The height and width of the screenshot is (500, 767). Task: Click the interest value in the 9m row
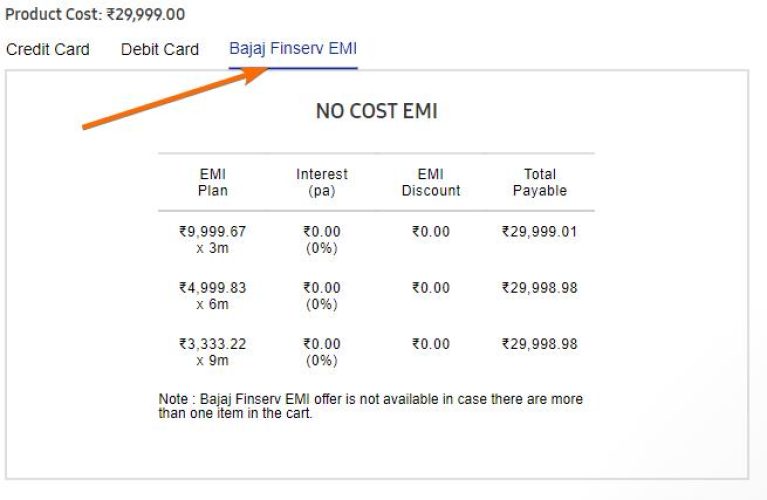tap(322, 351)
